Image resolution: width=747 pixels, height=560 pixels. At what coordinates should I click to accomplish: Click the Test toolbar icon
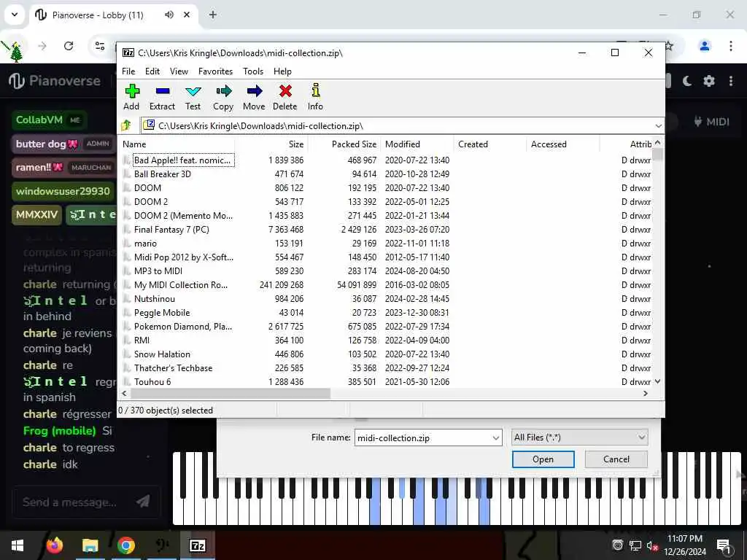(193, 97)
